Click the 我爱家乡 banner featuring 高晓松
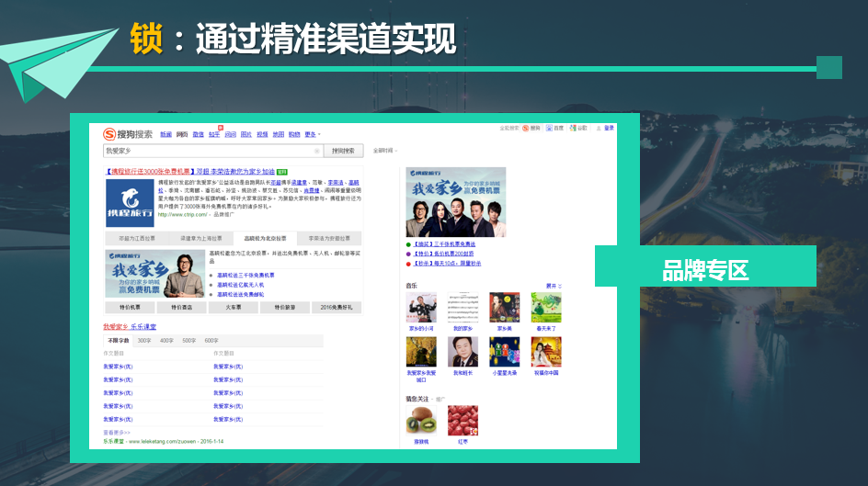This screenshot has width=868, height=486. click(x=155, y=274)
